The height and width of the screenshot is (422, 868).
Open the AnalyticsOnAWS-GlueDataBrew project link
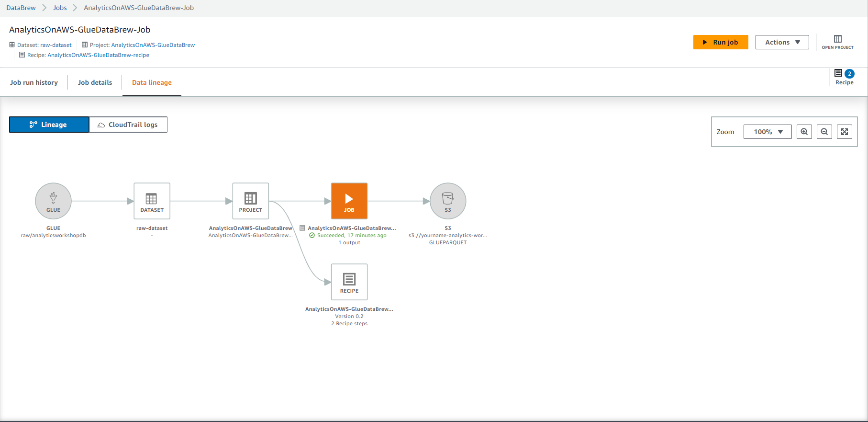tap(153, 45)
